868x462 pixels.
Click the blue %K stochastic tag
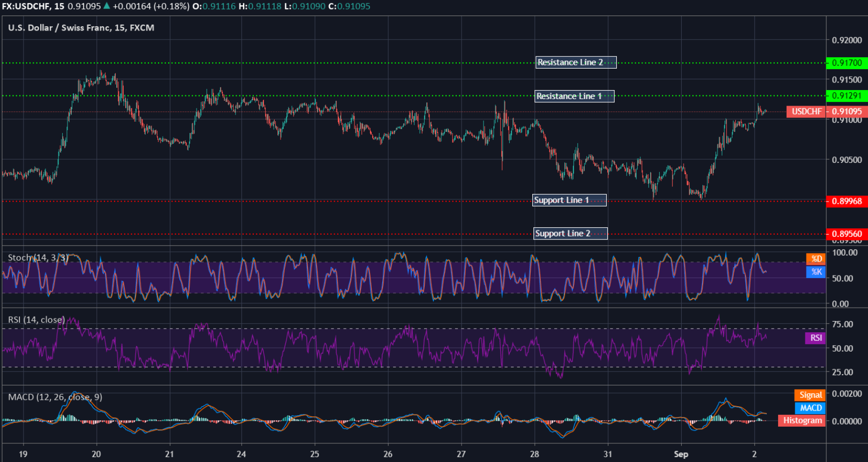pos(816,272)
